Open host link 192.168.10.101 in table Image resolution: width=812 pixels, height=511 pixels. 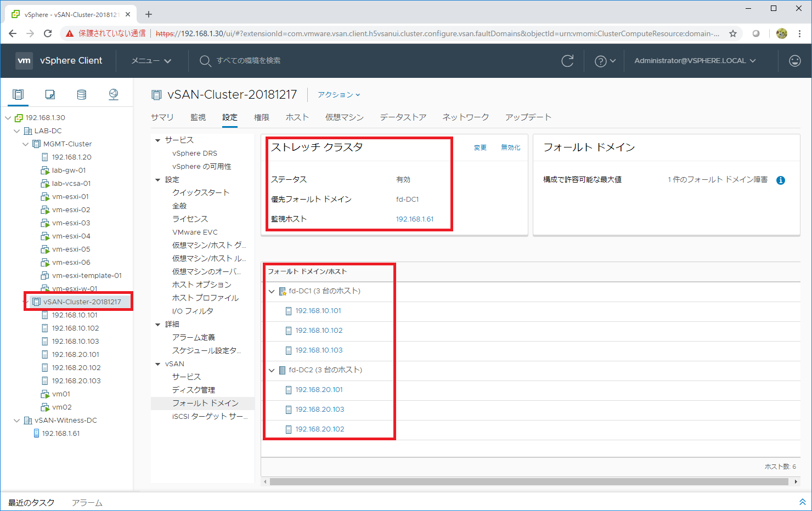tap(318, 311)
